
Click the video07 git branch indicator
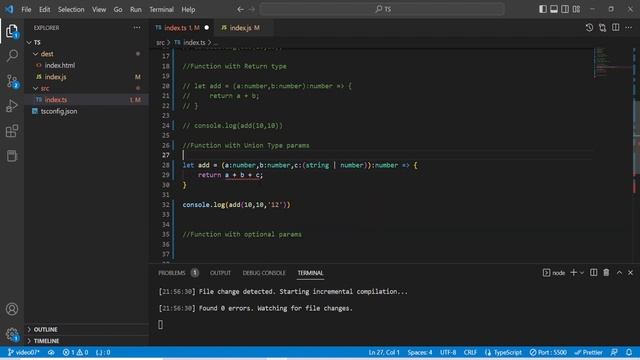point(24,352)
